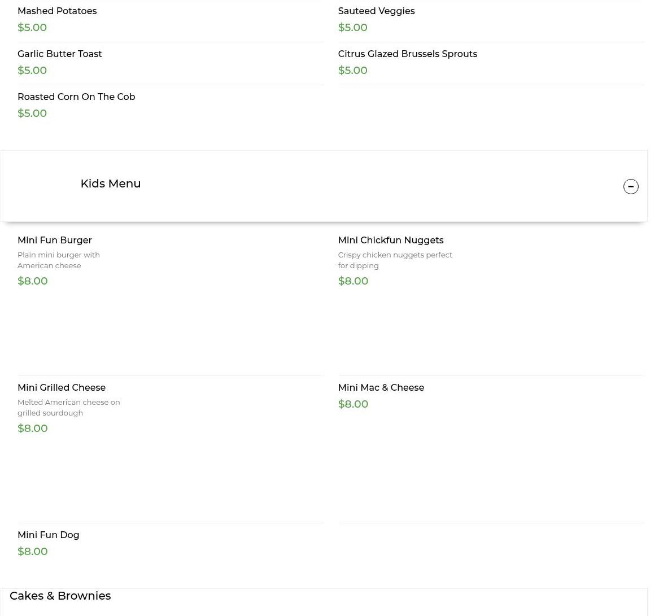Click the $5.00 price under Mashed Potatoes
The height and width of the screenshot is (616, 672).
click(32, 28)
